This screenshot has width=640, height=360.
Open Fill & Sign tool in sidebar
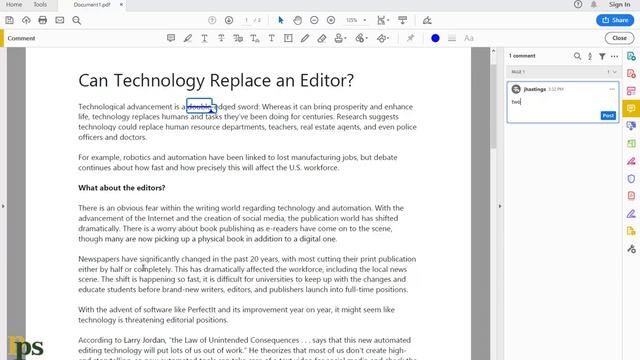coord(631,214)
